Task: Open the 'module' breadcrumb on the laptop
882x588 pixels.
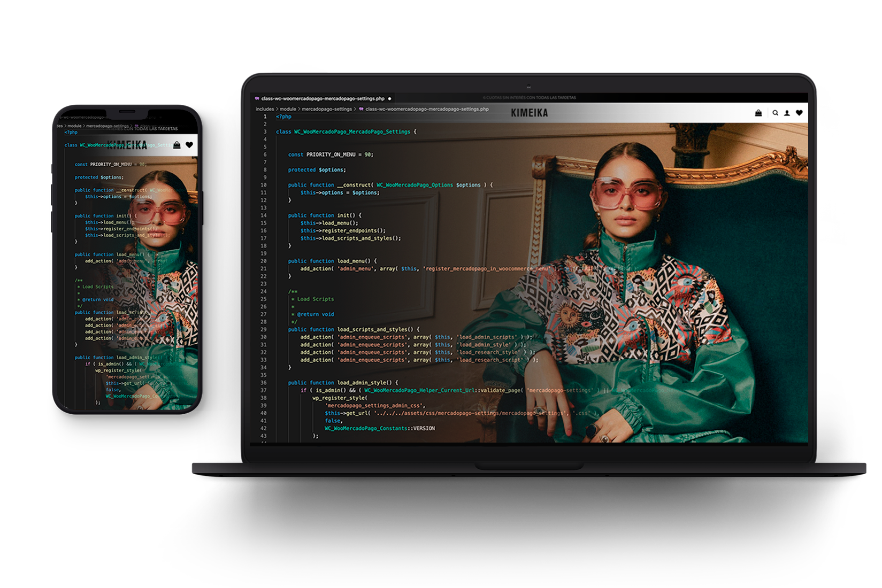Action: [x=288, y=109]
